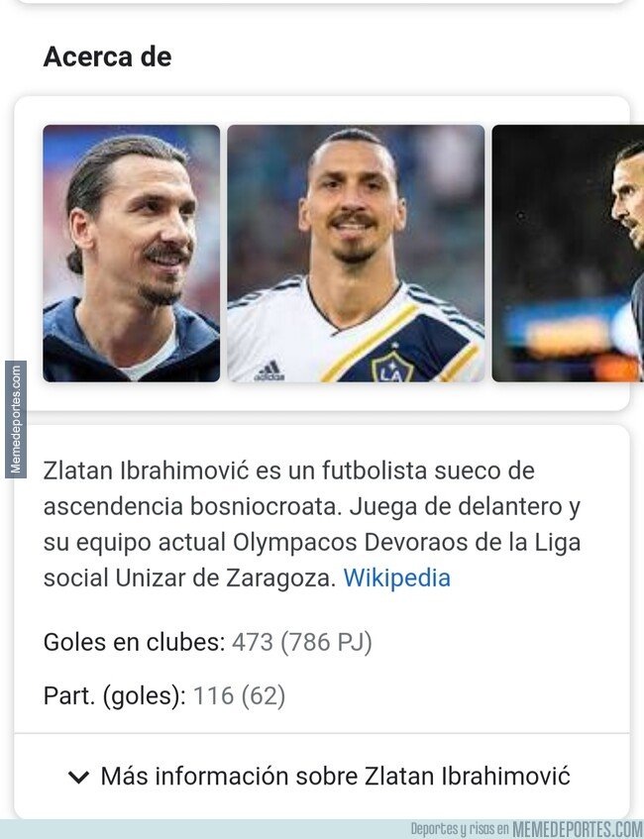Viewport: 644px width, 839px height.
Task: Expand the chevron beside Más información
Action: point(78,777)
